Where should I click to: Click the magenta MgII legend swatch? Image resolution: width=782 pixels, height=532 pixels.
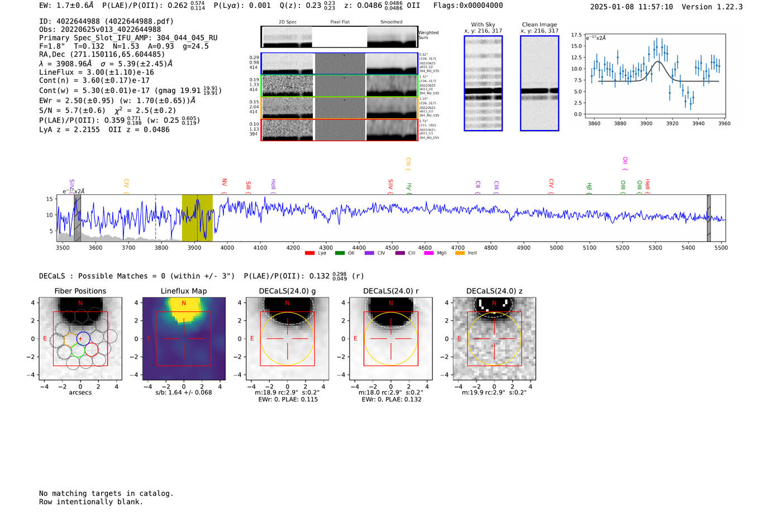[429, 253]
